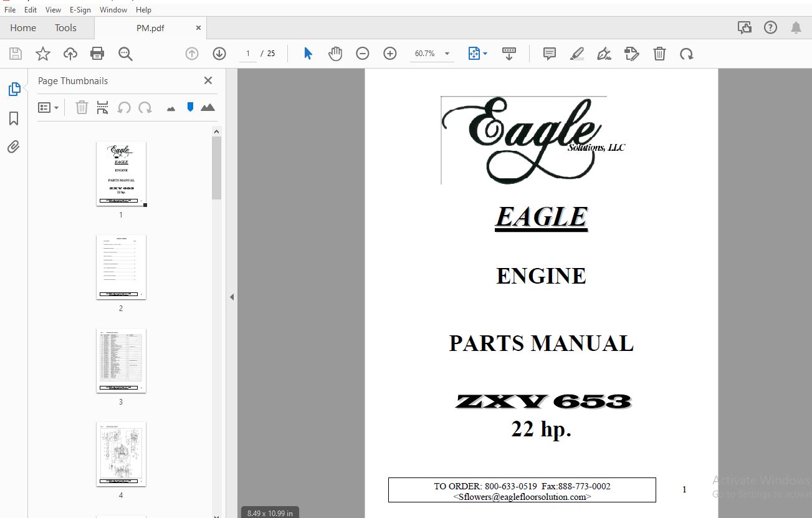Open the thumbnail options dropdown
Image resolution: width=812 pixels, height=518 pixels.
point(49,107)
